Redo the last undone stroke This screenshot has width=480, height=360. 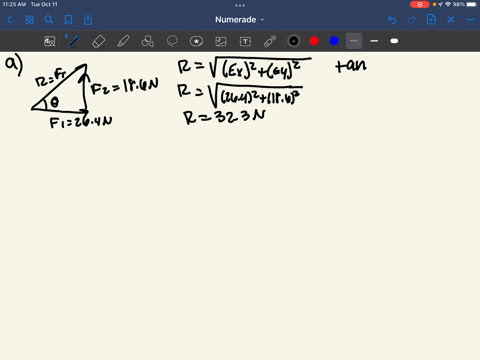412,20
